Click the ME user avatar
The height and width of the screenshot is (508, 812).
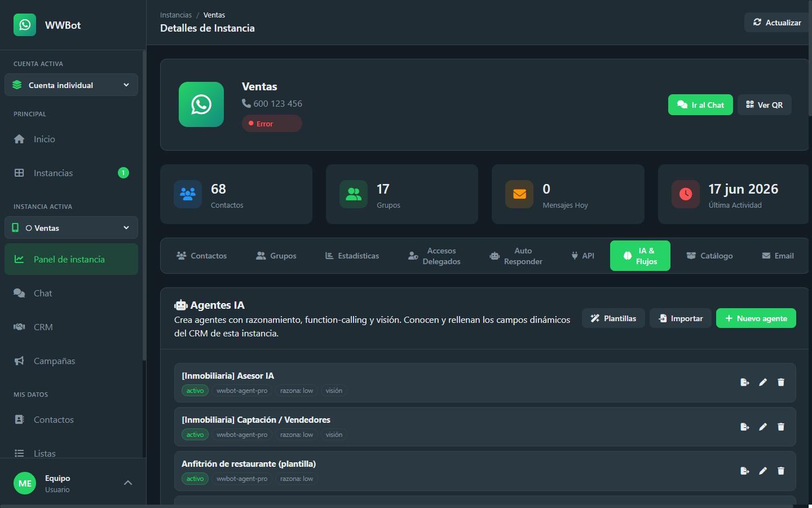pos(25,483)
